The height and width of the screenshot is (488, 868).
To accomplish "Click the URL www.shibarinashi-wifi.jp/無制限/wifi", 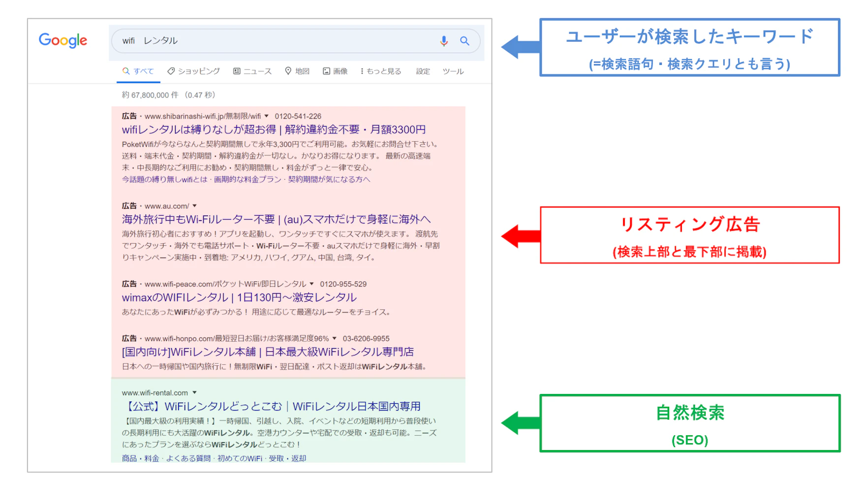I will point(203,116).
